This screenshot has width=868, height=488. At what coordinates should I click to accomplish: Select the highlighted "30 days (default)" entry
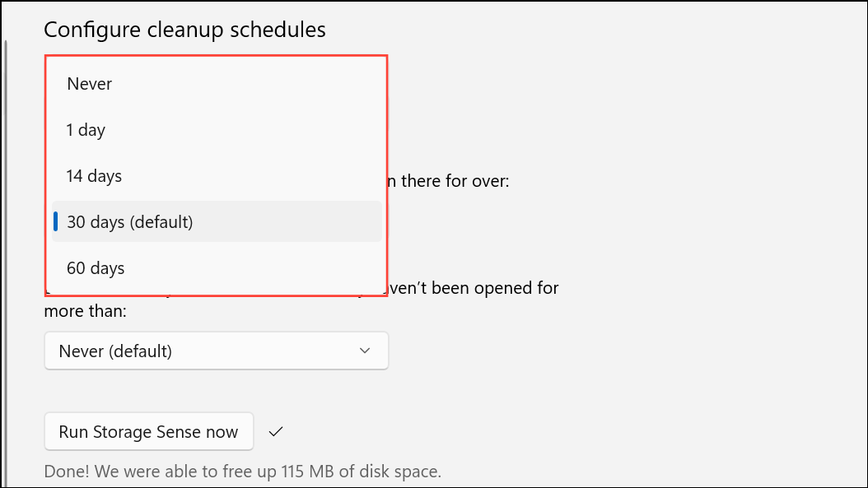[217, 222]
